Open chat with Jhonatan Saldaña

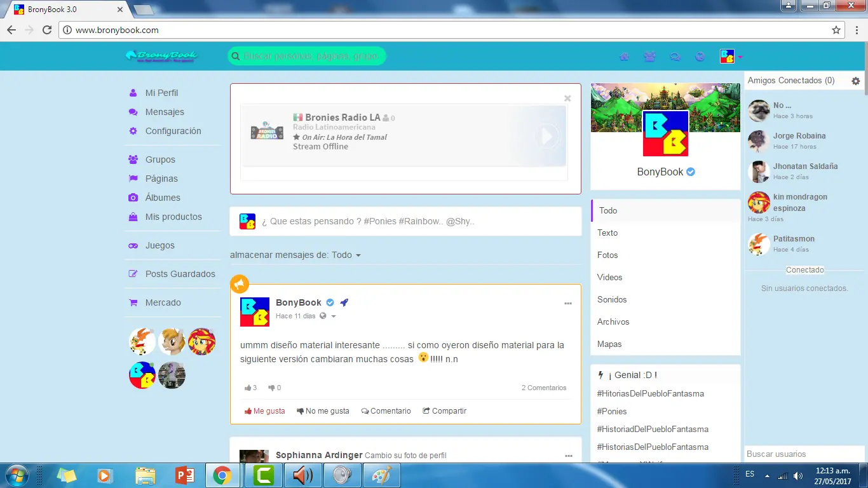[805, 172]
